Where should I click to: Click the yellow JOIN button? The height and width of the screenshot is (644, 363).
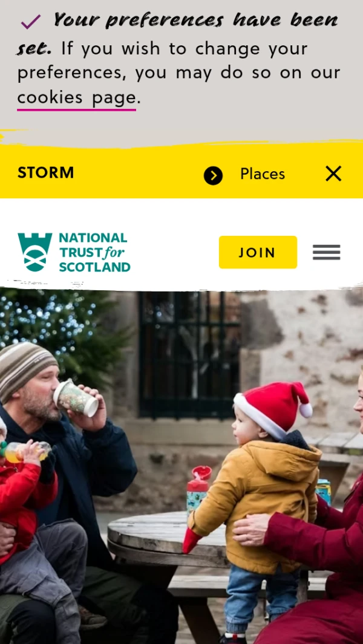coord(258,252)
